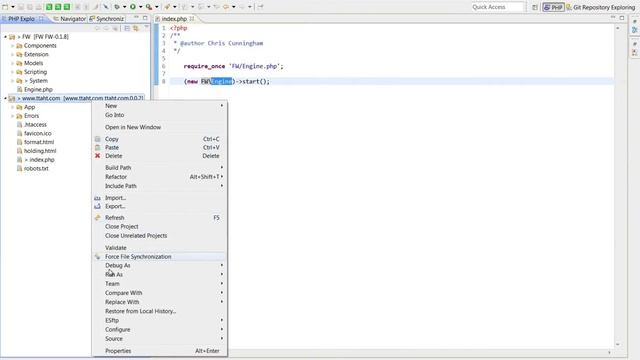Maximize the editor area

click(622, 18)
